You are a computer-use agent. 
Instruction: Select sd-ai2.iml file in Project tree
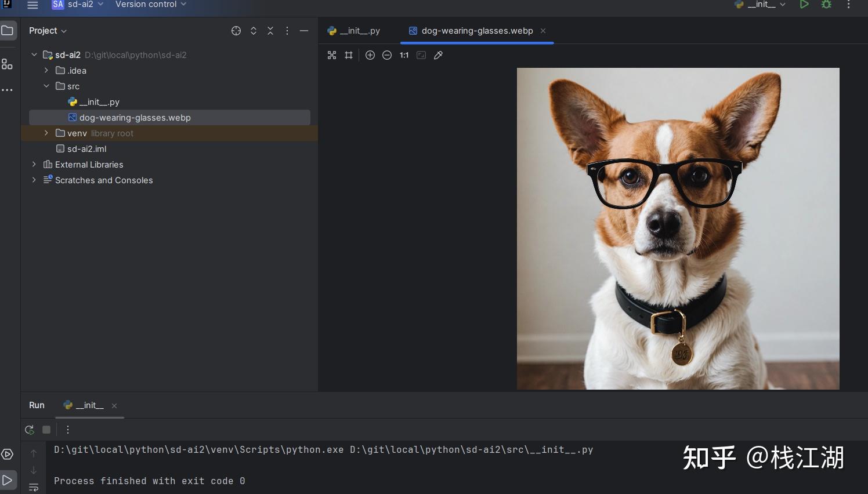[x=86, y=149]
